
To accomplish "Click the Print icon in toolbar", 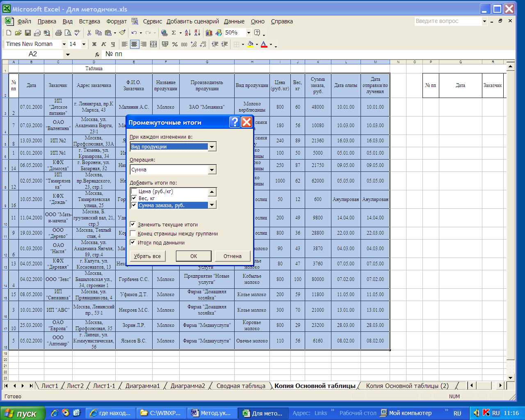I will (x=58, y=33).
